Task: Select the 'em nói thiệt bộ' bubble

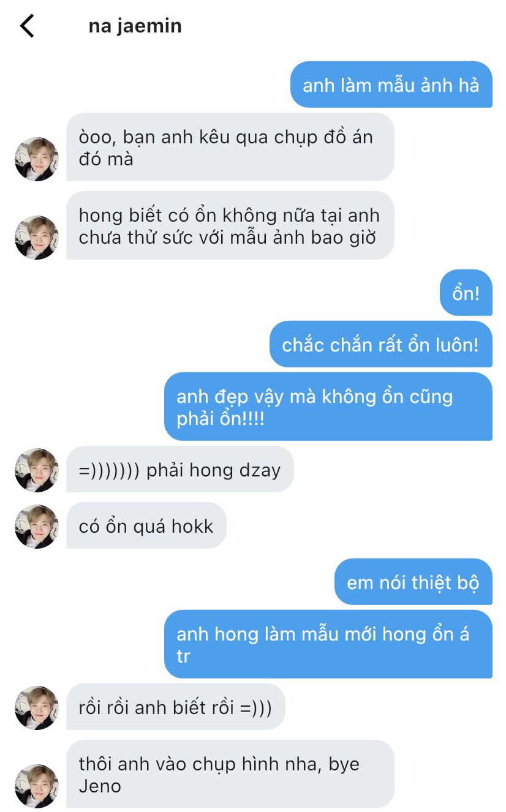Action: point(413,582)
